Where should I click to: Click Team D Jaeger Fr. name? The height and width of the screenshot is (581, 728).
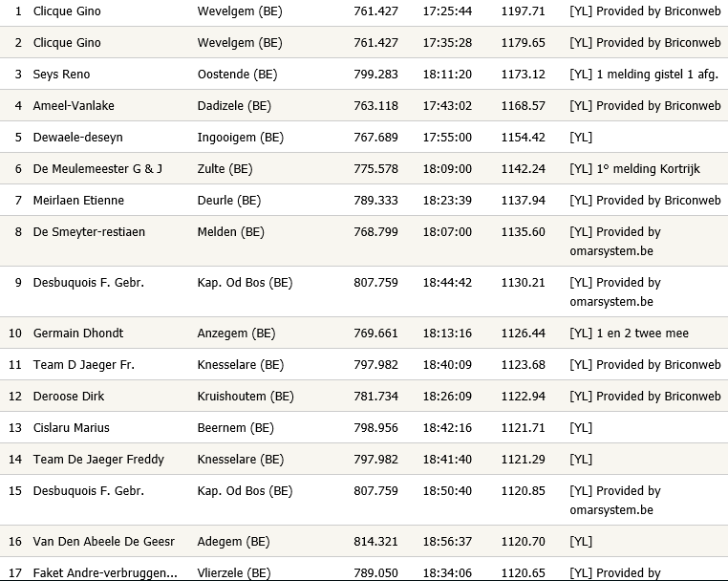[x=83, y=365]
